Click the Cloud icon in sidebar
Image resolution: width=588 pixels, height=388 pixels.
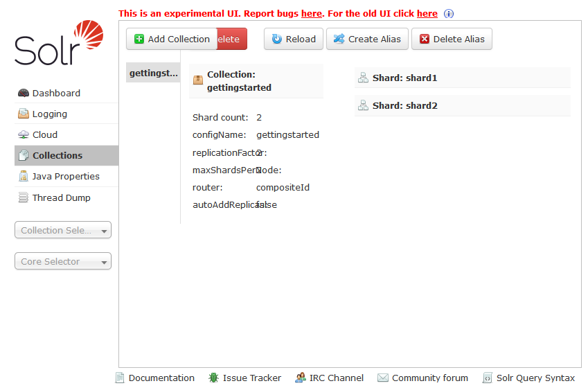[24, 134]
